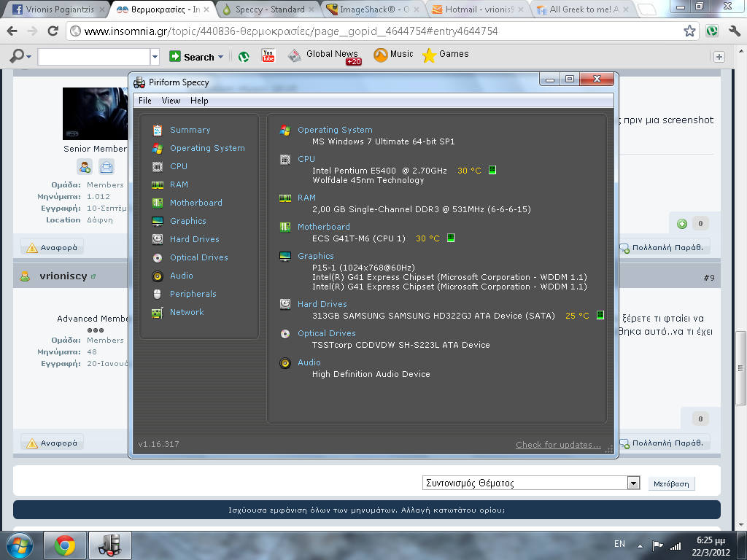This screenshot has height=560, width=747.
Task: Click the Network icon in sidebar
Action: pyautogui.click(x=158, y=312)
